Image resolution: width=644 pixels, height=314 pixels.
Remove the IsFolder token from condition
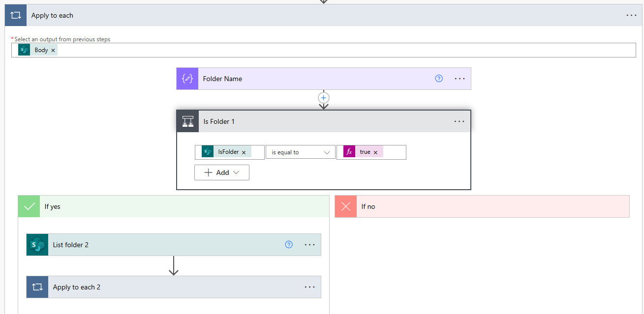(x=244, y=152)
